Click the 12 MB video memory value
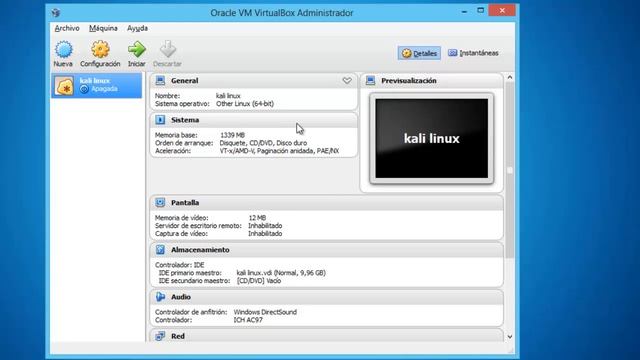Screen dimensions: 640x360 257,218
